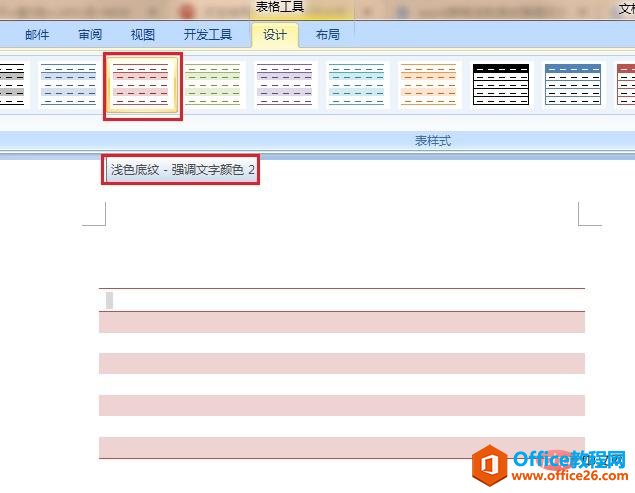The width and height of the screenshot is (635, 493).
Task: Apply the purple light shading table style
Action: [x=285, y=85]
